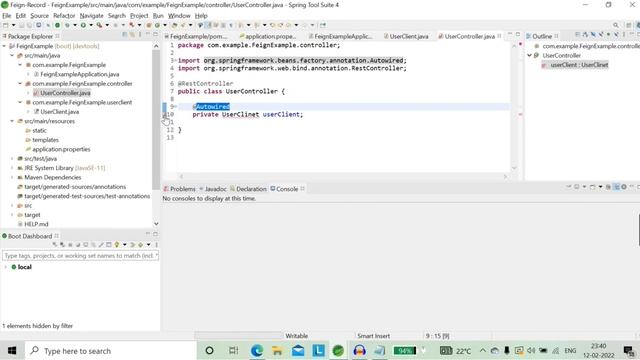Collapse UserController in Outline
640x360 pixels.
point(529,55)
